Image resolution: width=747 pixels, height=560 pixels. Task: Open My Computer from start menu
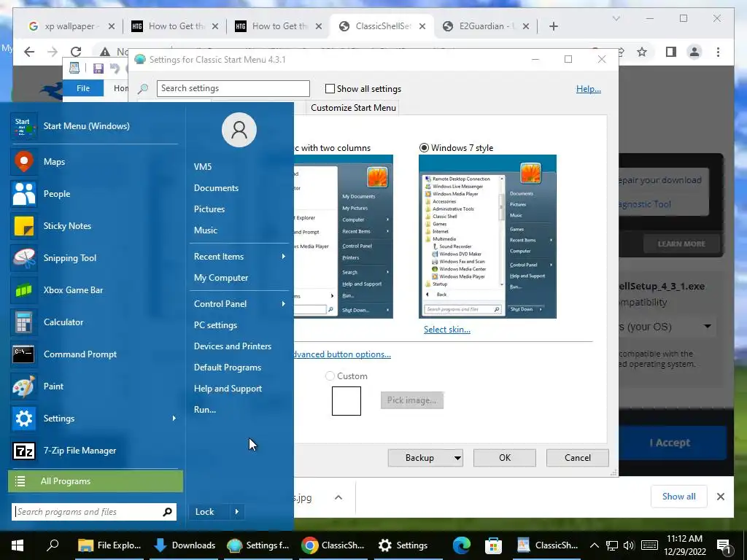220,278
